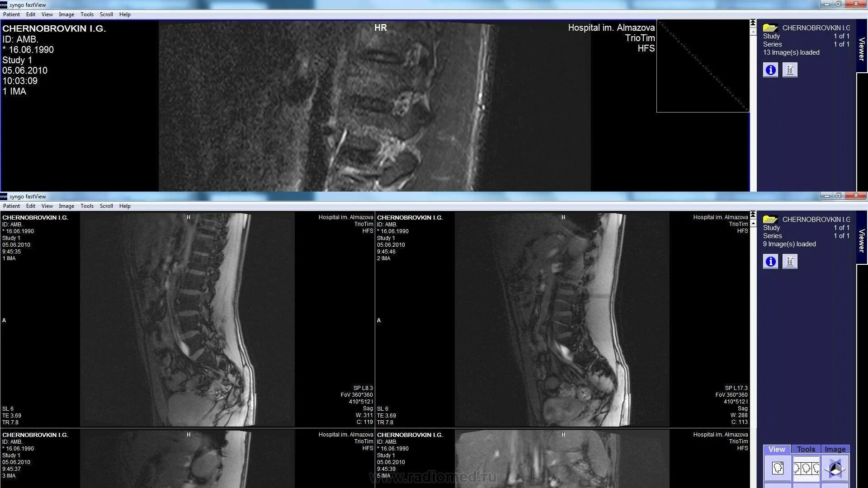Click Study row in top window panel
This screenshot has height=488, width=868.
point(807,36)
